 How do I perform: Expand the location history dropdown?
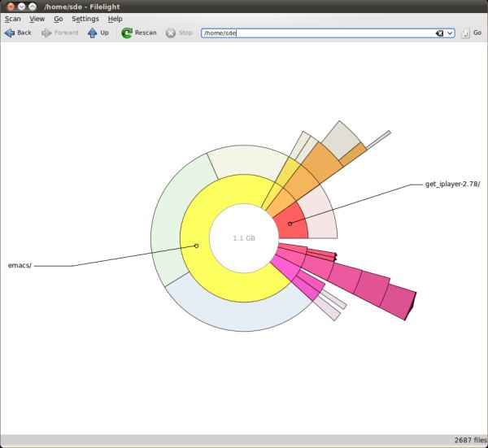click(x=451, y=33)
